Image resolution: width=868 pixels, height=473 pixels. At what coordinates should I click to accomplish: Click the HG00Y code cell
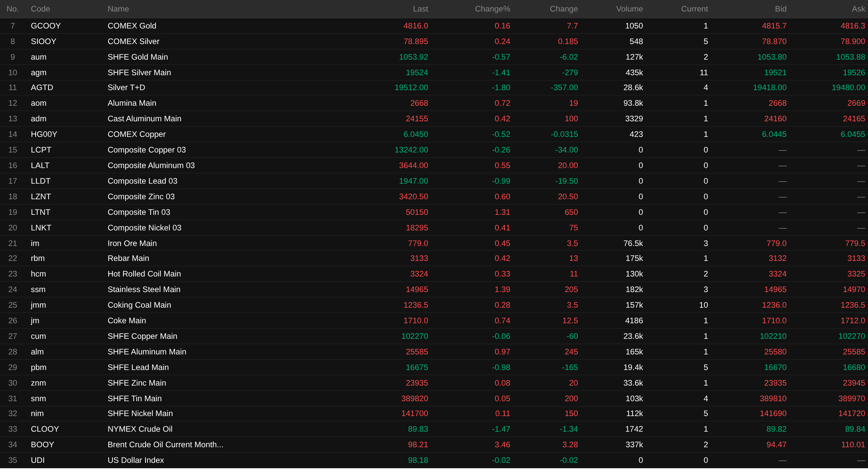[44, 134]
